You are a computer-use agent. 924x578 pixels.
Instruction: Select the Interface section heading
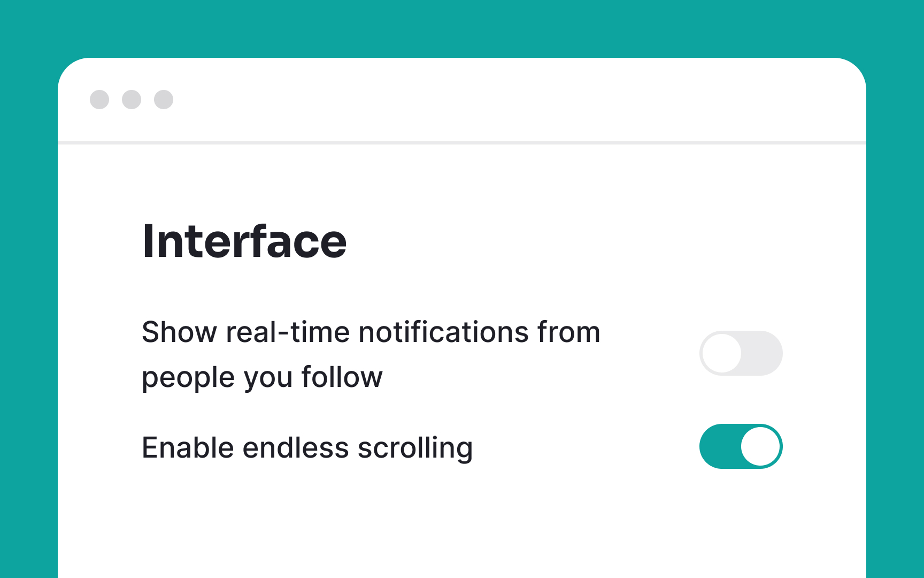[x=244, y=241]
